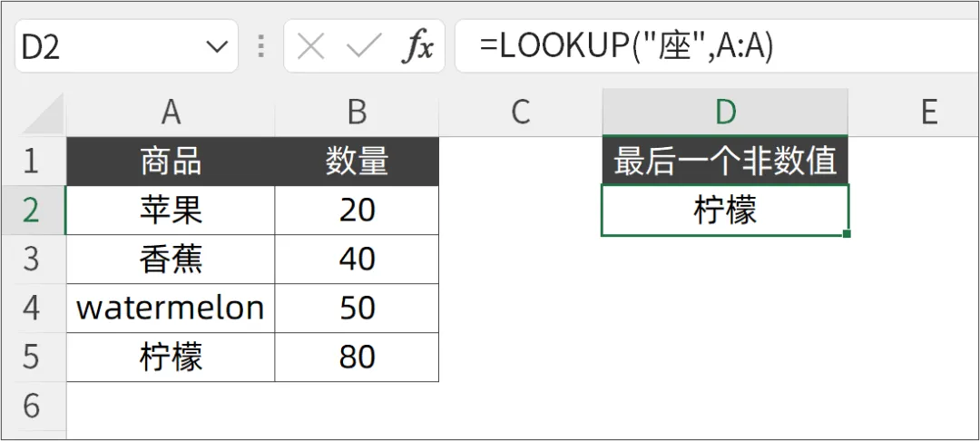Select the watermelon cell

coord(171,309)
